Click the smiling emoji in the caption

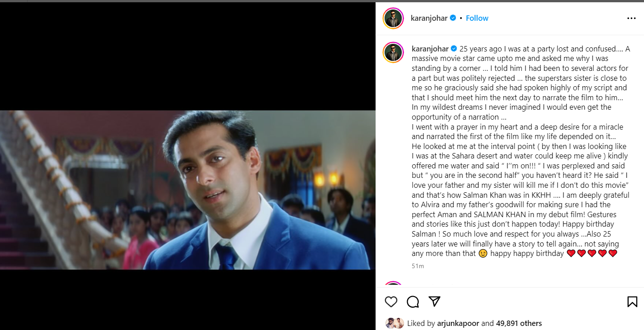[483, 254]
